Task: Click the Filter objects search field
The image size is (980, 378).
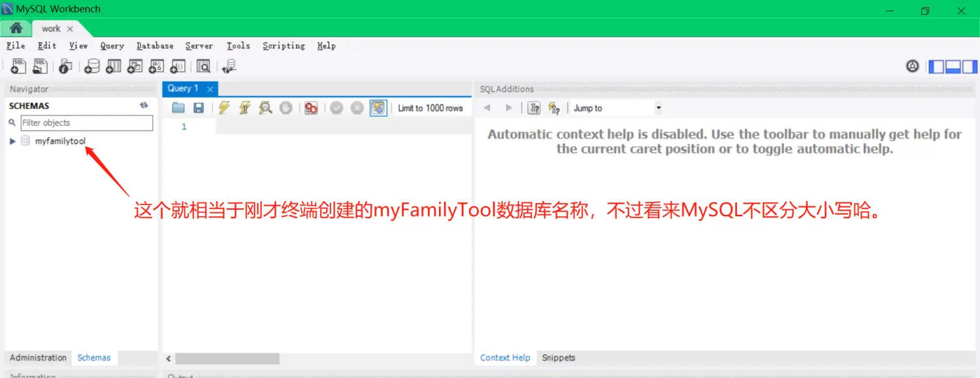Action: 86,123
